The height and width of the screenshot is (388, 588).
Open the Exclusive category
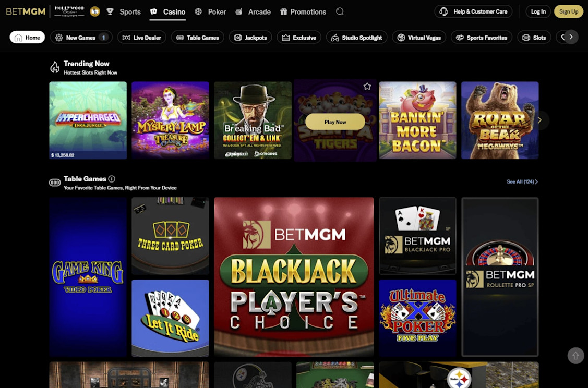click(299, 38)
